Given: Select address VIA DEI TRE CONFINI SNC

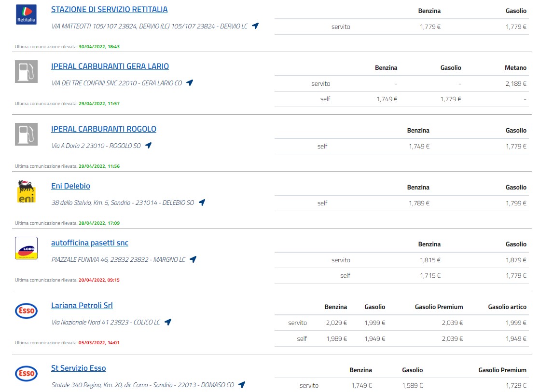Looking at the screenshot, I should click(117, 83).
